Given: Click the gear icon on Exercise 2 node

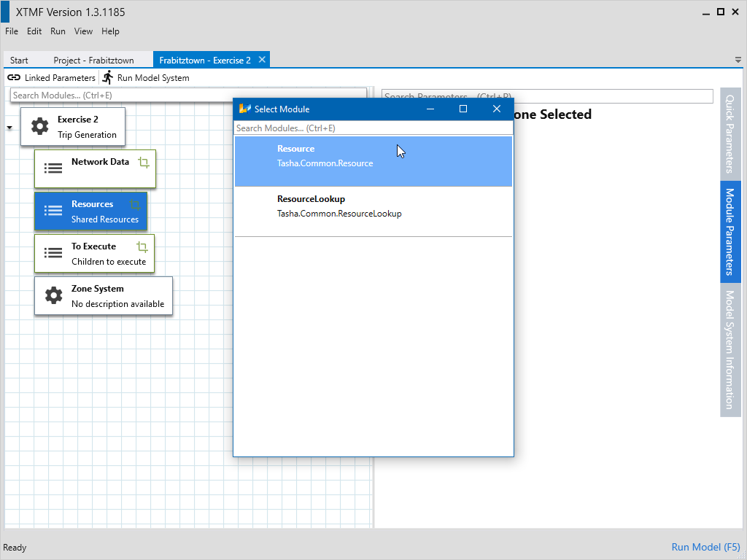Looking at the screenshot, I should 40,127.
